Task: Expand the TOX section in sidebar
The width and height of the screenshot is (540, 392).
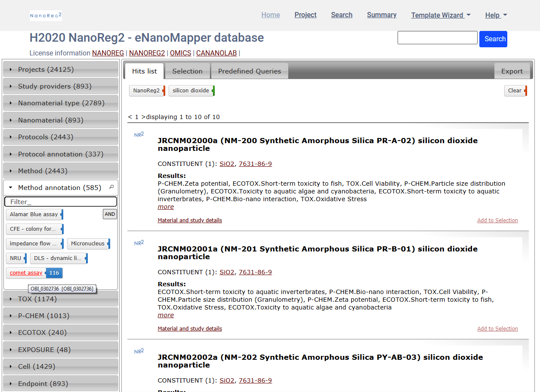Action: click(x=61, y=299)
